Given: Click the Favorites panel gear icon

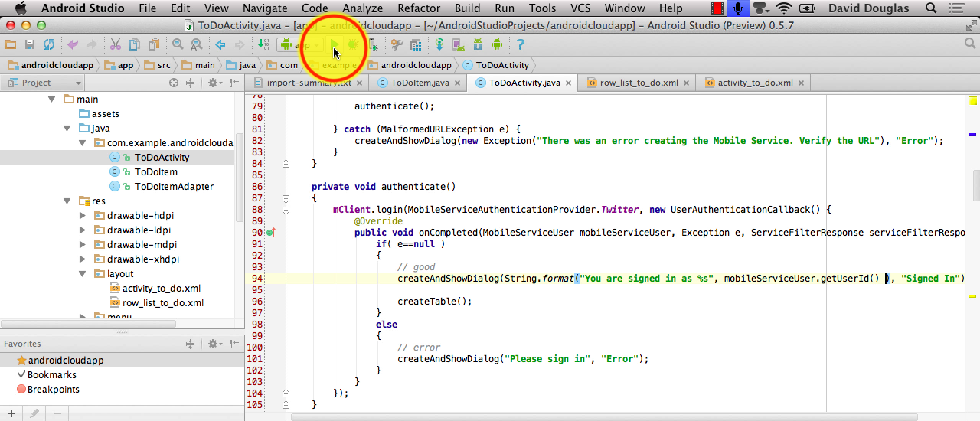Looking at the screenshot, I should [x=214, y=344].
